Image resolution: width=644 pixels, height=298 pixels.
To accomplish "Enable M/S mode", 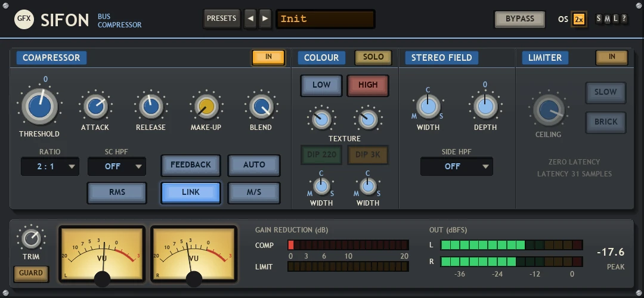I will pos(254,193).
